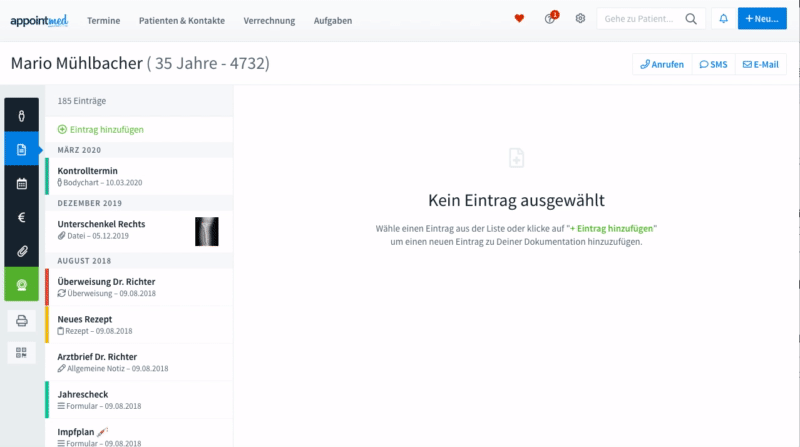Click the SMS button

point(713,64)
